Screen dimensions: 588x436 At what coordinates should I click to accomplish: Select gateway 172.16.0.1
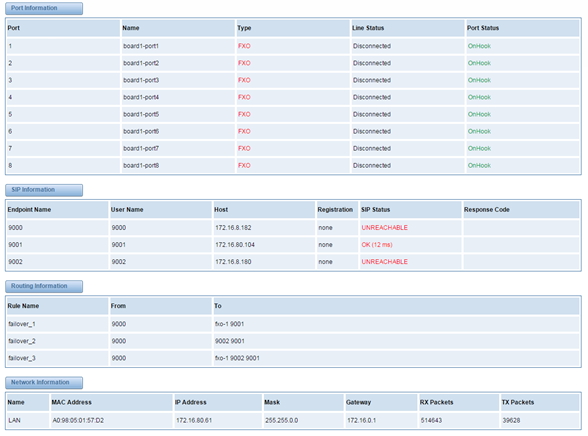(x=362, y=420)
